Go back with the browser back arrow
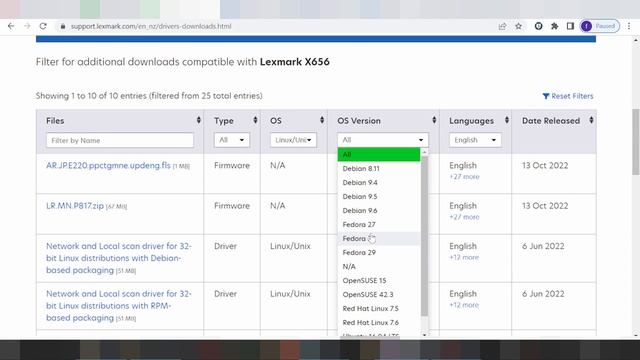Screen dimensions: 640x360 (11, 26)
